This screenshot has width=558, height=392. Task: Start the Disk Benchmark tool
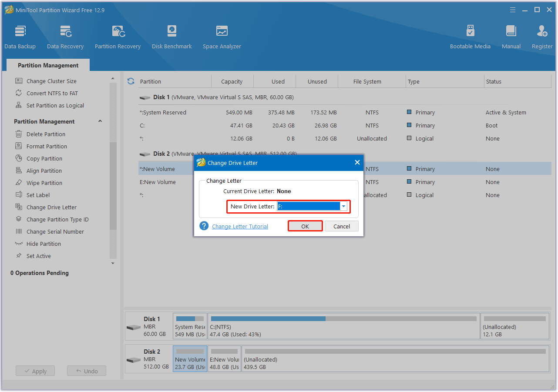(x=172, y=37)
